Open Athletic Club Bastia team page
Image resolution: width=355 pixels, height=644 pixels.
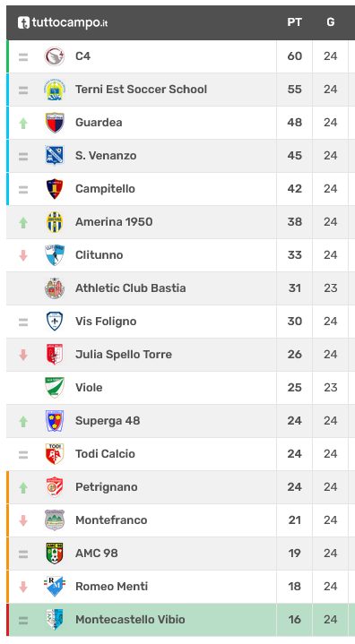coord(130,288)
